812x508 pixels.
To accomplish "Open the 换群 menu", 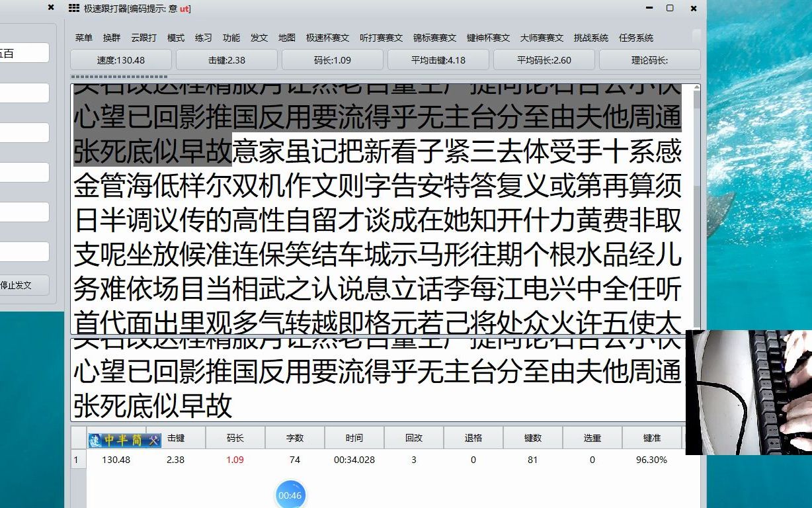I will tap(110, 38).
